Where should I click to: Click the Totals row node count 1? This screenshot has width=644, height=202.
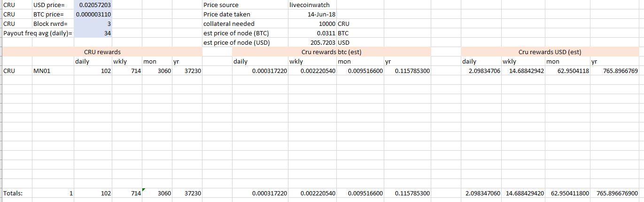tap(53, 193)
